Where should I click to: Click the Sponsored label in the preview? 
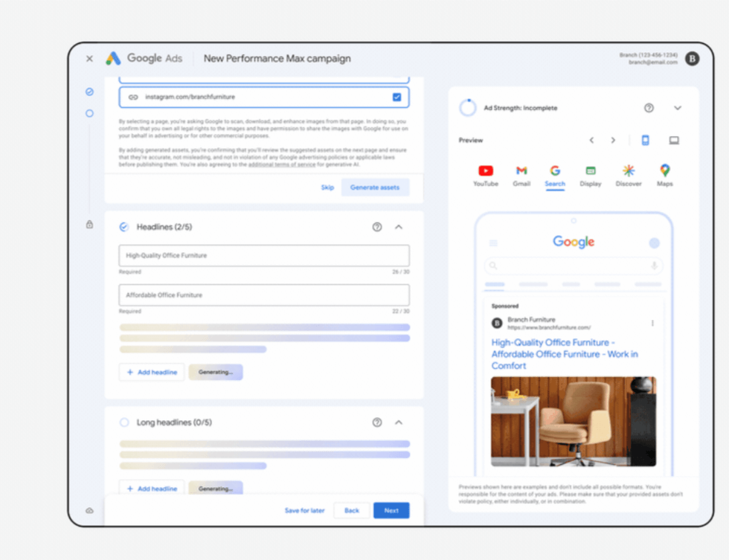(x=505, y=306)
